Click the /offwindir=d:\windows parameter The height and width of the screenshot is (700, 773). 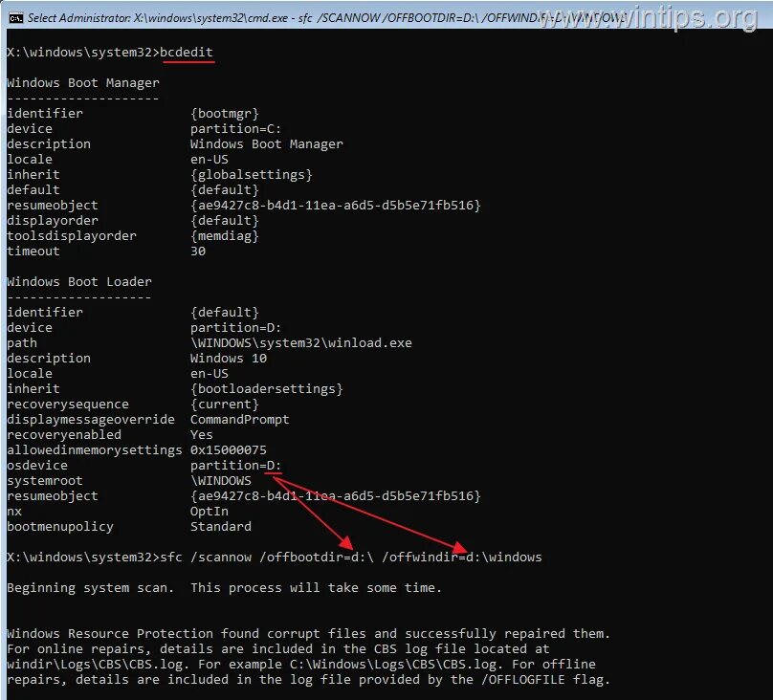pos(461,558)
